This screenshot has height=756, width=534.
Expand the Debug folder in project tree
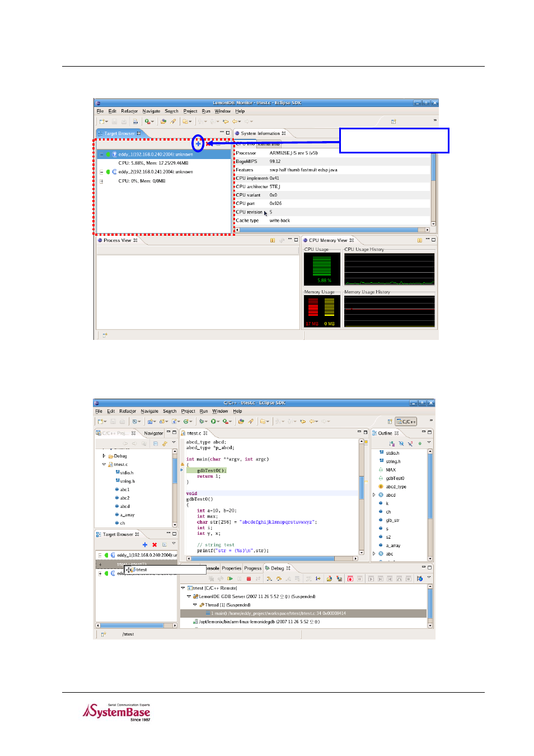tap(104, 456)
